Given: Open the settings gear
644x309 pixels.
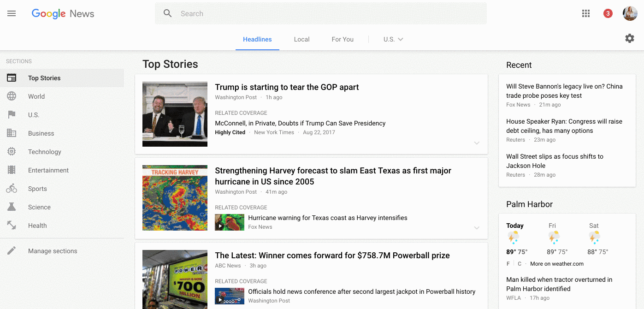Looking at the screenshot, I should (x=630, y=39).
